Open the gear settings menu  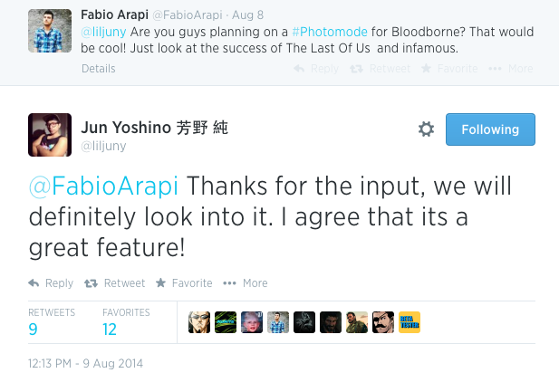pyautogui.click(x=426, y=129)
